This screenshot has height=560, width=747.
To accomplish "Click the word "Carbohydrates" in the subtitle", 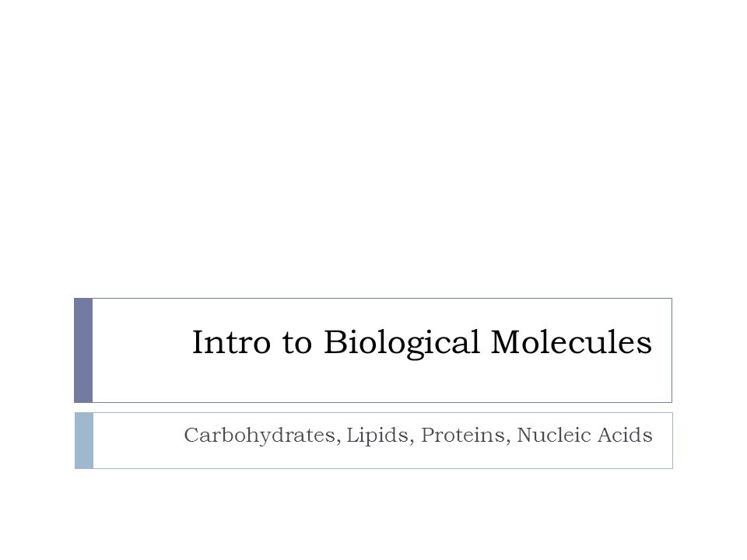I will (260, 436).
